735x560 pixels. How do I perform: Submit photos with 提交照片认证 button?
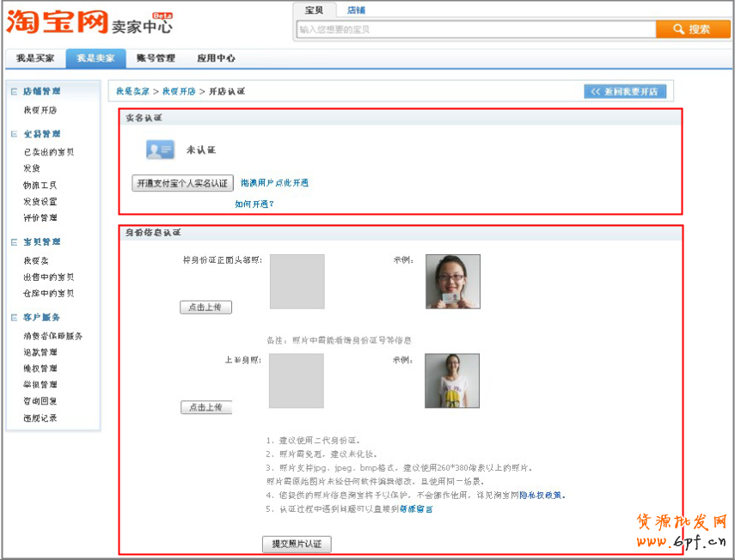[x=296, y=544]
